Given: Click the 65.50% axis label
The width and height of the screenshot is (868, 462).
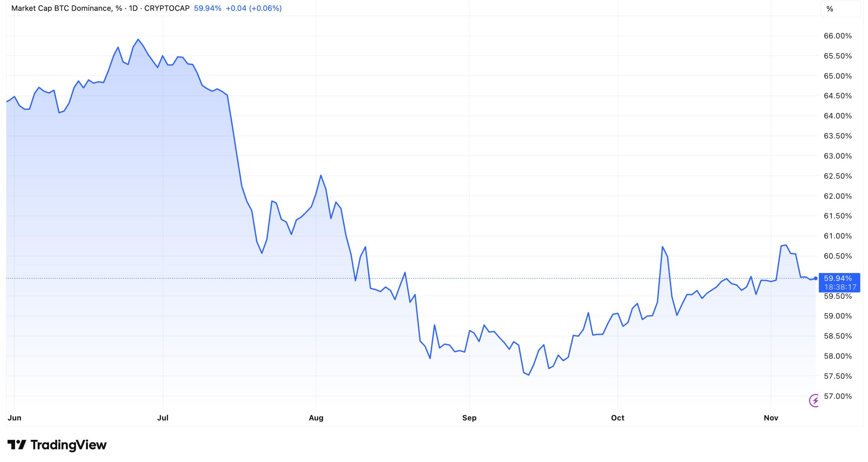Looking at the screenshot, I should (838, 56).
